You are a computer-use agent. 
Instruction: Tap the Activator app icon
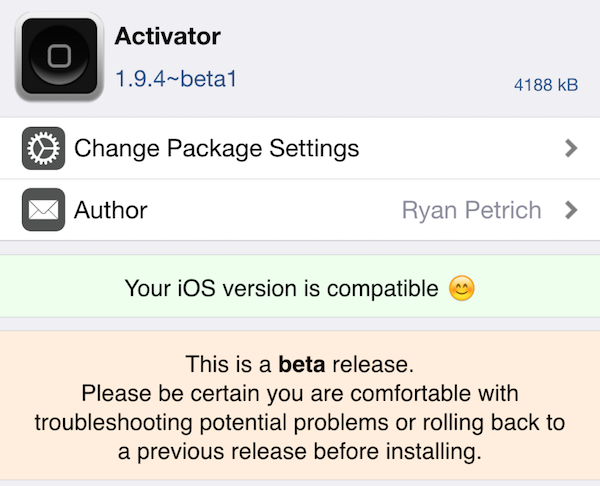(58, 56)
